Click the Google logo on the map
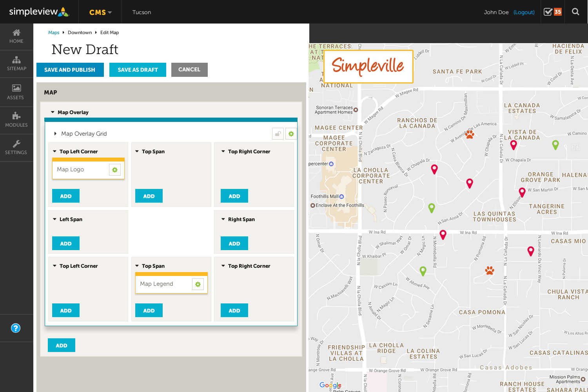588x392 pixels. point(330,385)
